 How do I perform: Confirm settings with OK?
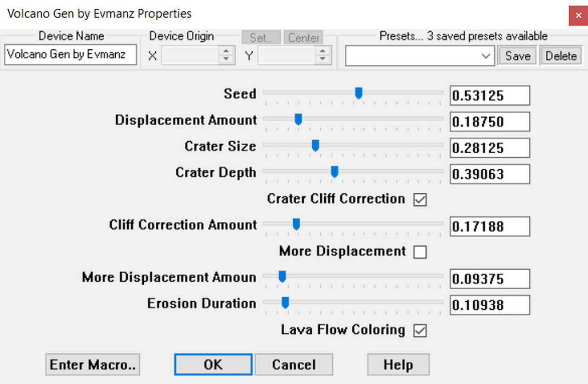coord(213,364)
